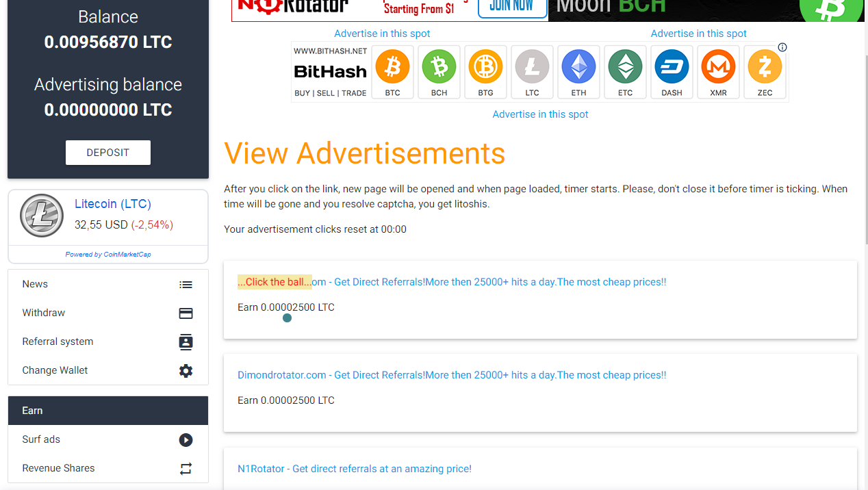The width and height of the screenshot is (868, 490).
Task: Click the Withdraw credit card icon
Action: point(186,313)
